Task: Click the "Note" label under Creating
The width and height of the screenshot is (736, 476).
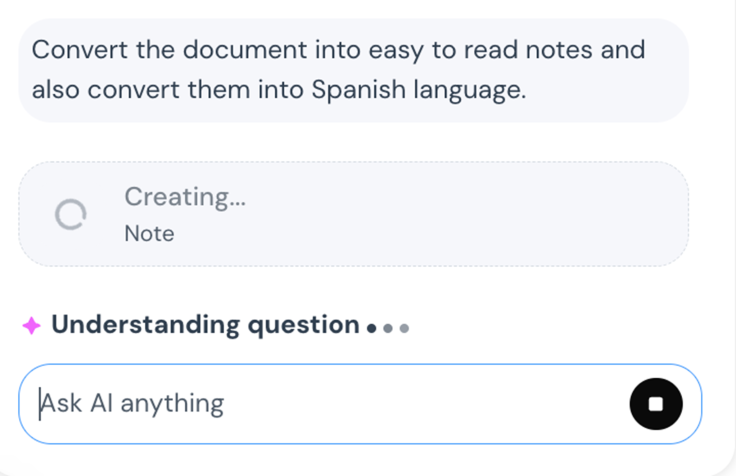Action: click(149, 234)
